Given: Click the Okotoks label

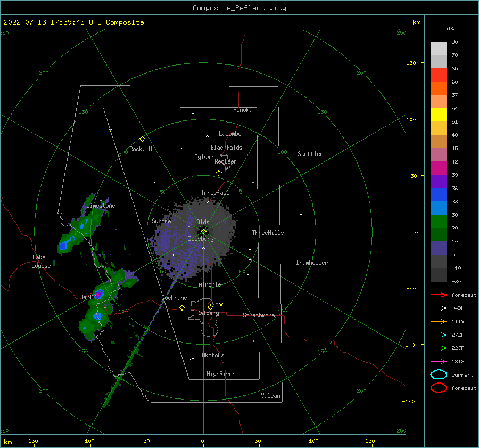Looking at the screenshot, I should pyautogui.click(x=213, y=355).
